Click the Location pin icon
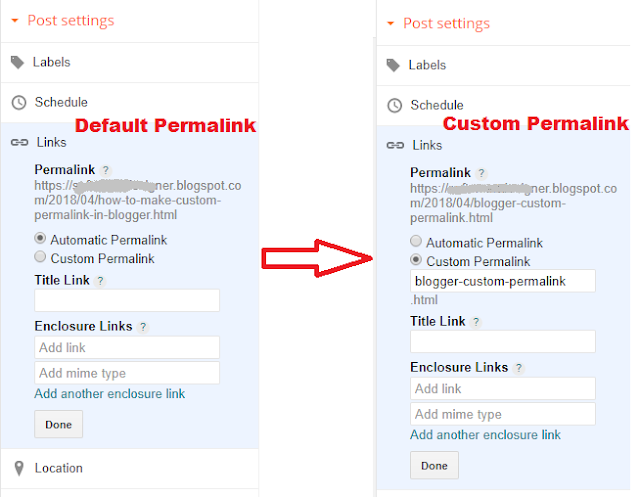This screenshot has height=497, width=640. (19, 468)
